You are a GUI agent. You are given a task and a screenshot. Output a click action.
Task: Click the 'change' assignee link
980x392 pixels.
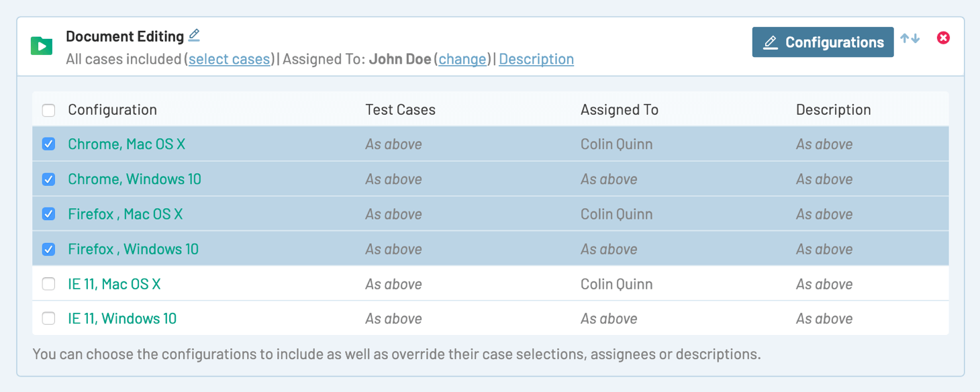coord(462,59)
